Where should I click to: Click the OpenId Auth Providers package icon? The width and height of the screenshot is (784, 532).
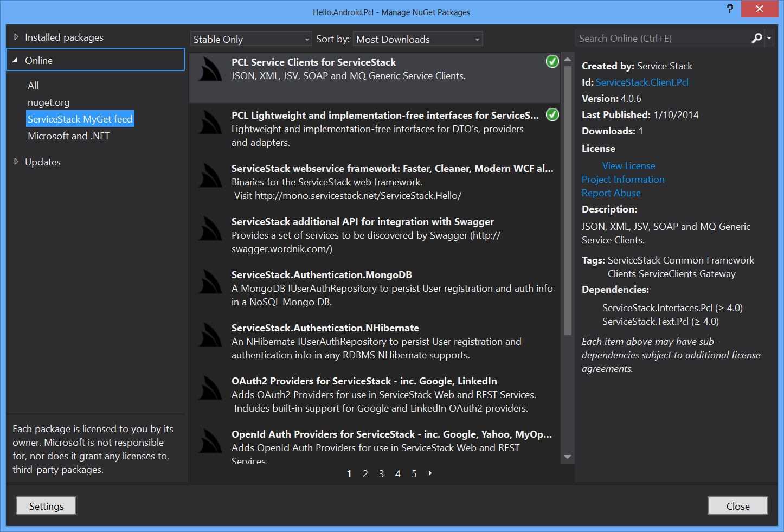click(x=210, y=441)
